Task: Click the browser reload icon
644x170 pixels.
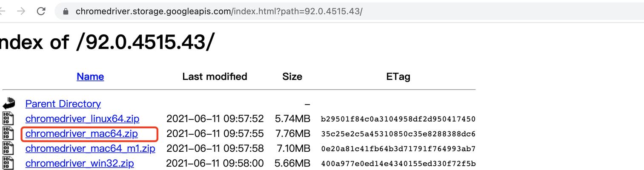Action: click(x=41, y=11)
